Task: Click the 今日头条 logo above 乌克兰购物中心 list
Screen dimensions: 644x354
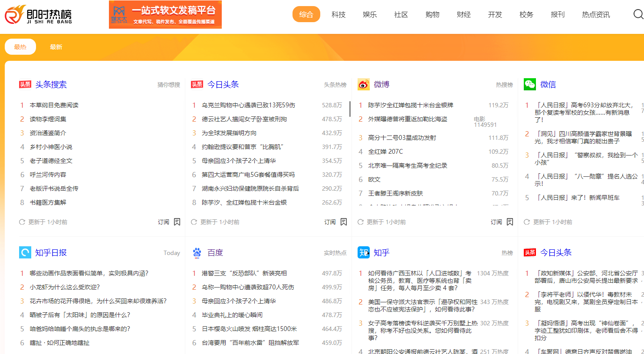Action: pos(197,84)
